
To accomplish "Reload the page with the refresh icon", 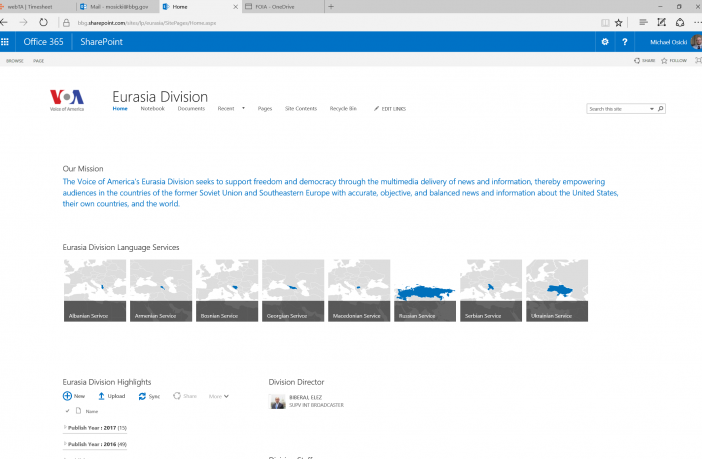I will click(43, 22).
